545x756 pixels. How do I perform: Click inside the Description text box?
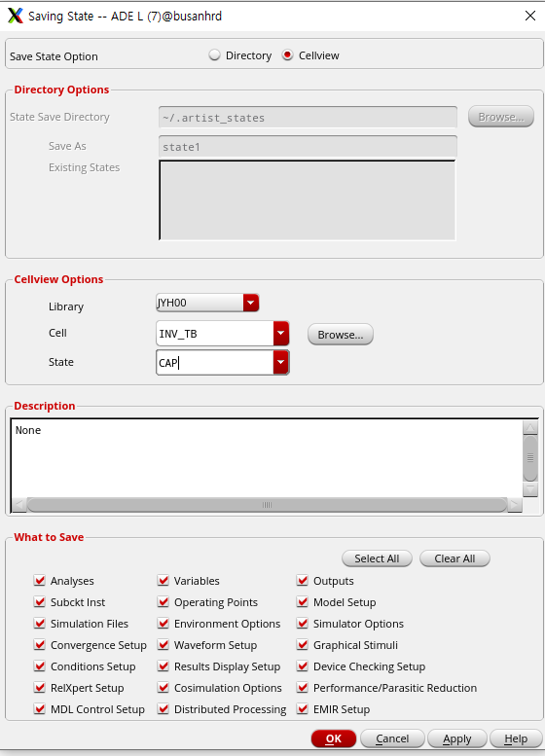[267, 458]
